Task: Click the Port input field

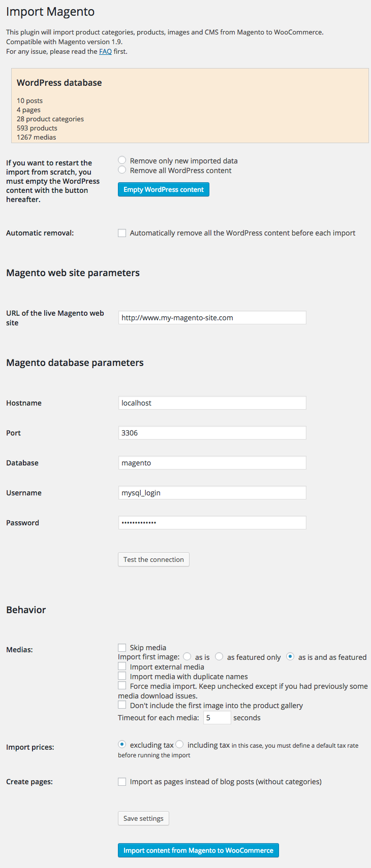Action: pos(212,433)
